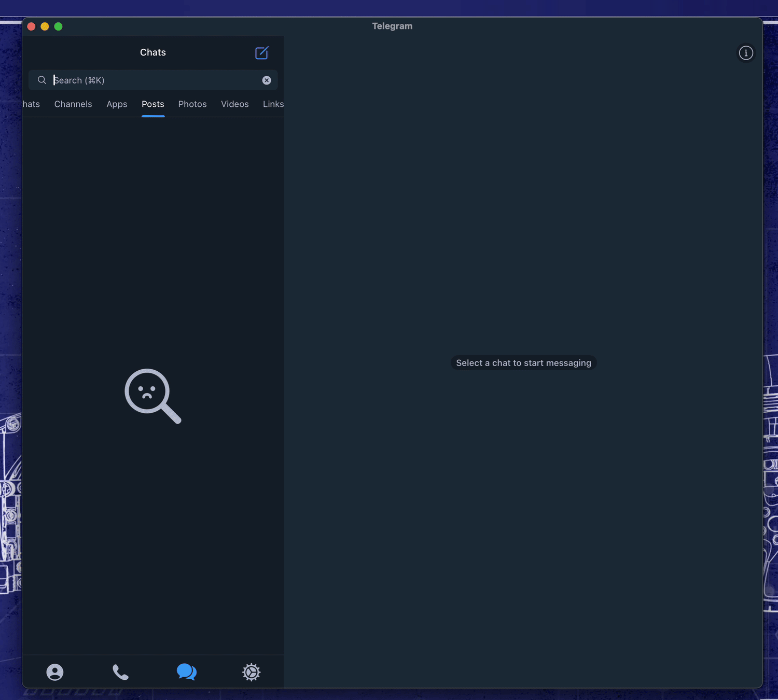Screen dimensions: 778x700
Task: Open the Links tab
Action: click(273, 104)
